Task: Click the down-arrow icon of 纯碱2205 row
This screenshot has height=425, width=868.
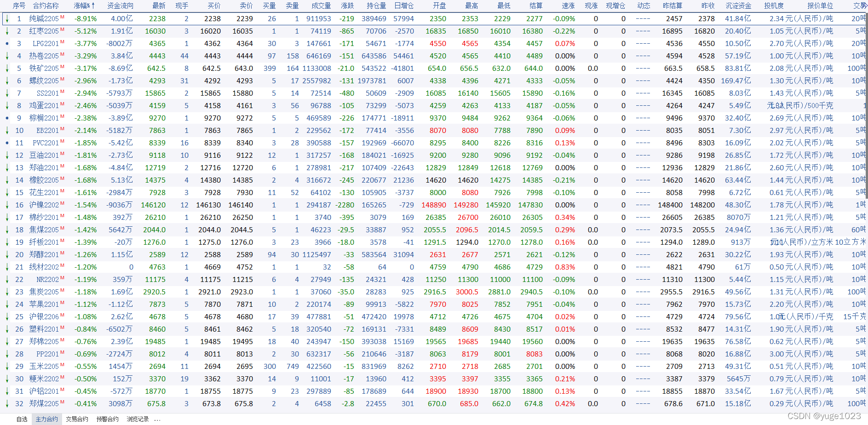Action: point(7,19)
